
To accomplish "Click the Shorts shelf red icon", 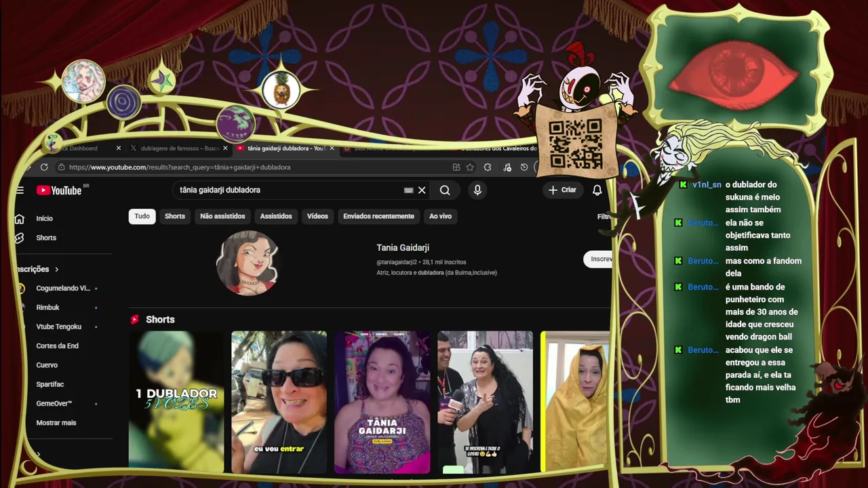I will click(x=135, y=319).
